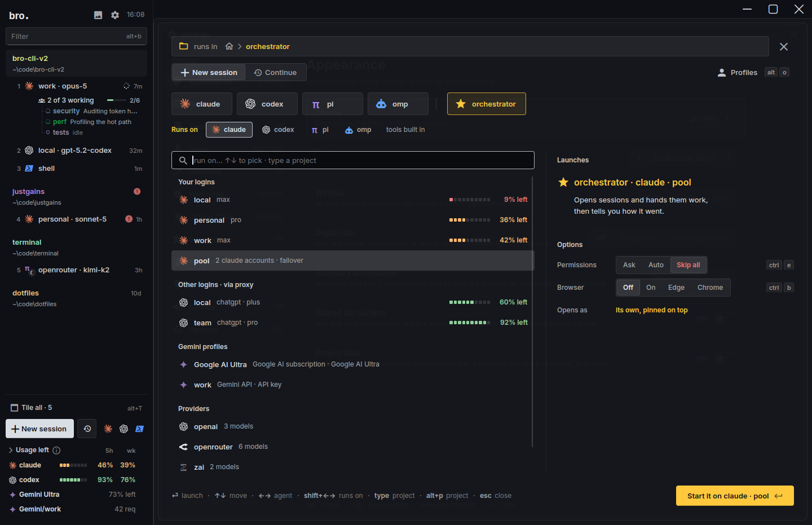Expand the 2 of 3 working subagents row
Viewport: 812px width, 525px height.
pyautogui.click(x=89, y=100)
